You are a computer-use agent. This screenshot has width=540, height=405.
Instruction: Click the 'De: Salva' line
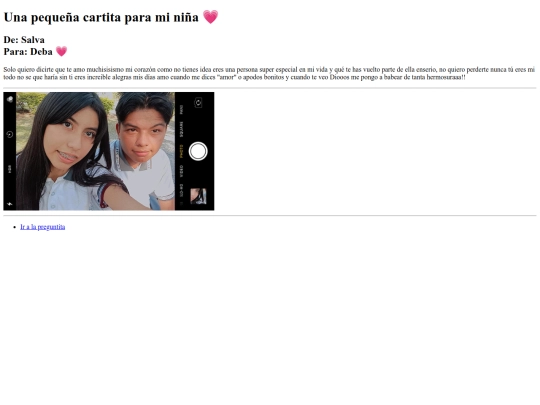(x=24, y=40)
